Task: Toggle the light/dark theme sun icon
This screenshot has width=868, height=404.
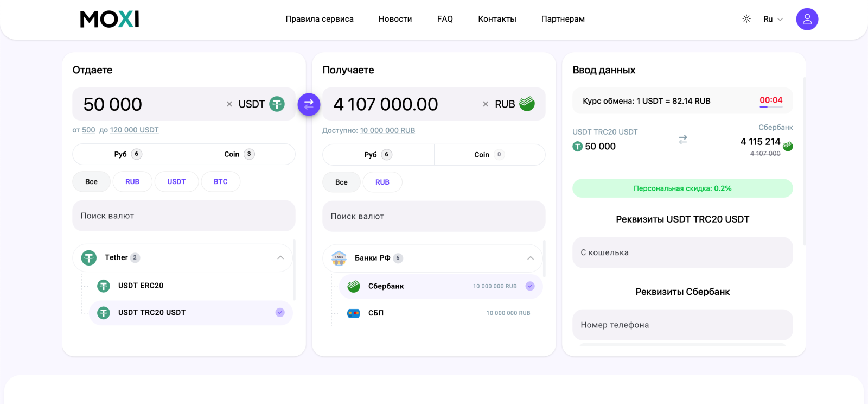Action: [x=746, y=19]
